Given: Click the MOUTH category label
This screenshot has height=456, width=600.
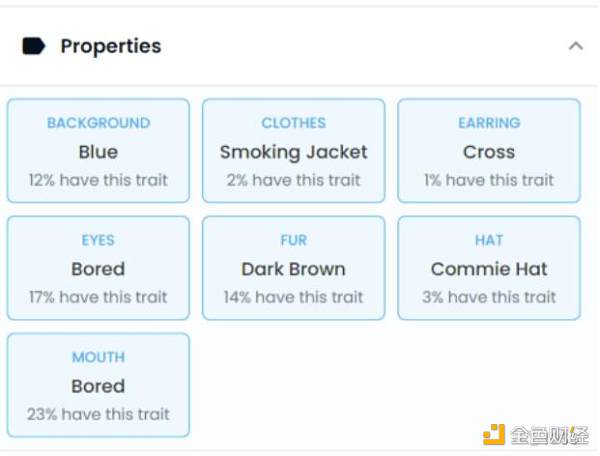Looking at the screenshot, I should (x=98, y=357).
